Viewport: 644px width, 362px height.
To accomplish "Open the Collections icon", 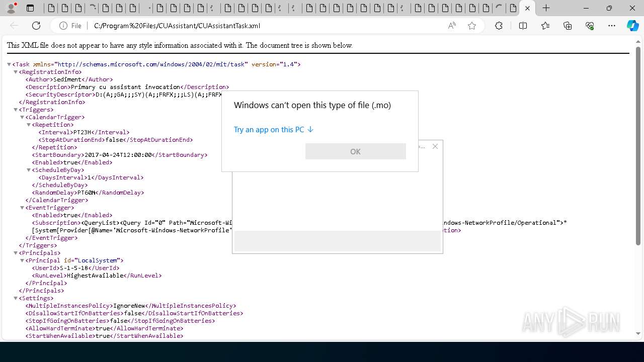I will click(x=568, y=26).
